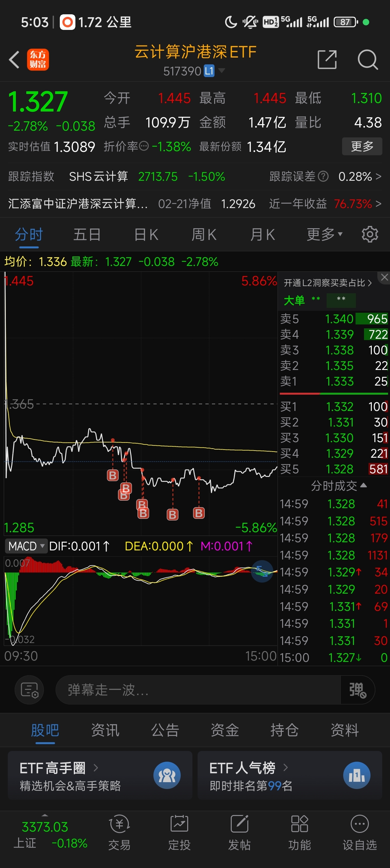Select the 公告 tab
The width and height of the screenshot is (390, 868).
click(x=165, y=730)
